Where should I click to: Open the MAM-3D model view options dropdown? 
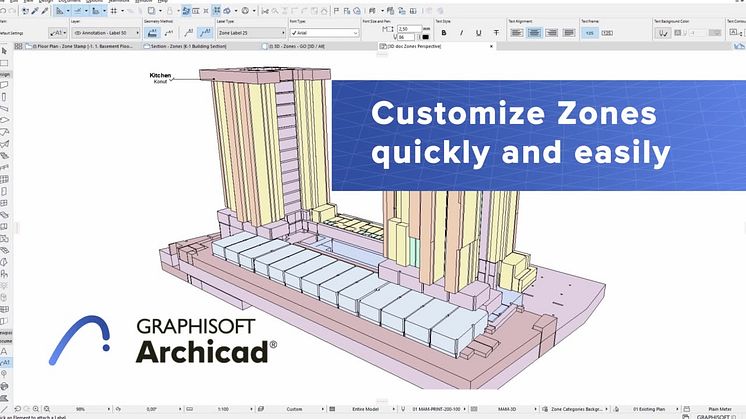pyautogui.click(x=508, y=409)
